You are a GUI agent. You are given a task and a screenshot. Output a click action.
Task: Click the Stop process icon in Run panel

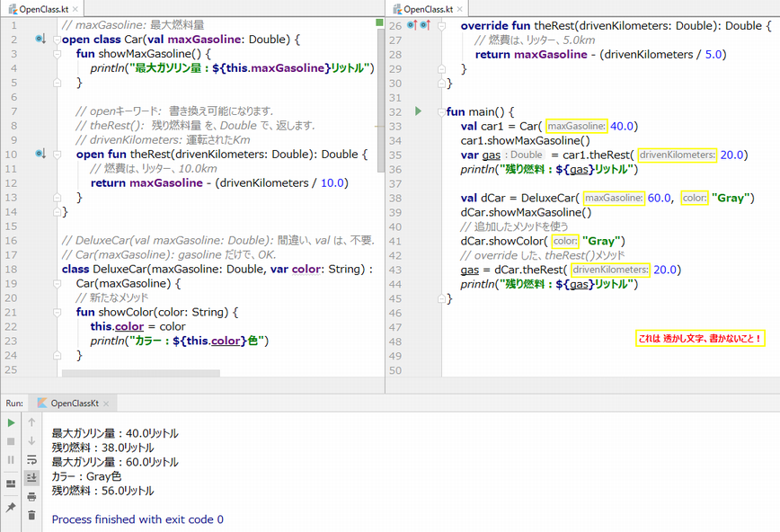(x=11, y=441)
